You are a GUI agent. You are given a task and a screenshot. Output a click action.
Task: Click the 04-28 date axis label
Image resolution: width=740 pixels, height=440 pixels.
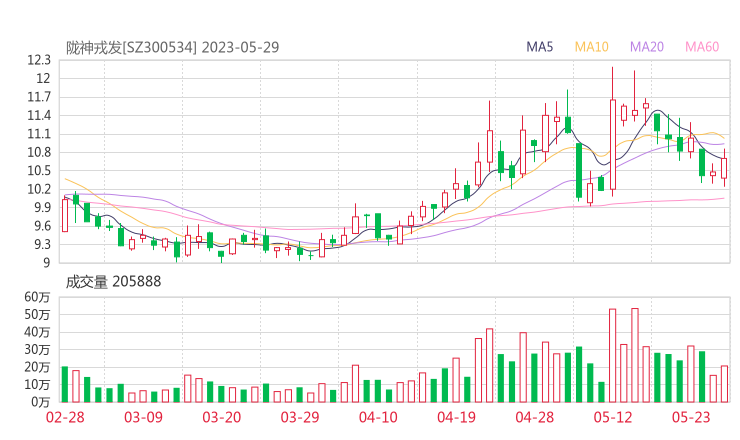[535, 417]
